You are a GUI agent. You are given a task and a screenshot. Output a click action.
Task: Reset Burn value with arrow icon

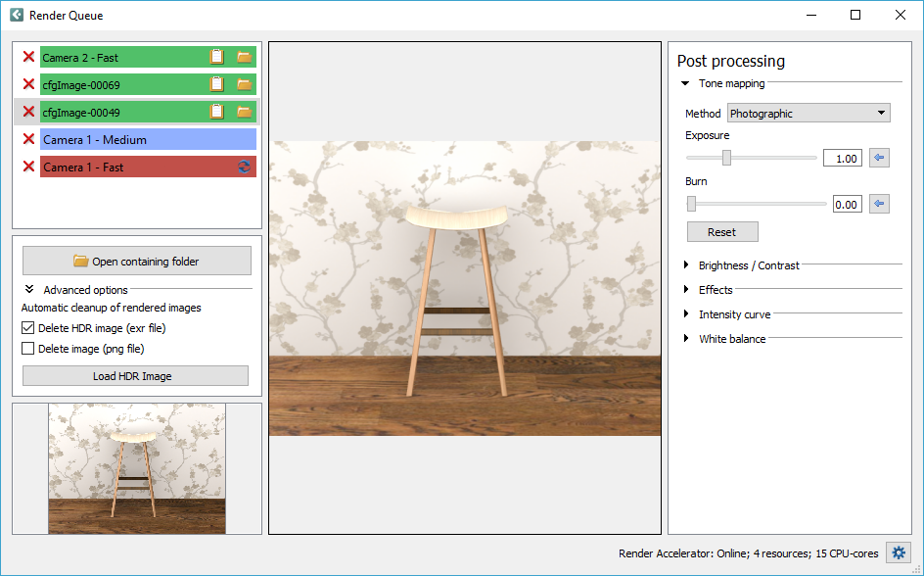click(x=879, y=204)
